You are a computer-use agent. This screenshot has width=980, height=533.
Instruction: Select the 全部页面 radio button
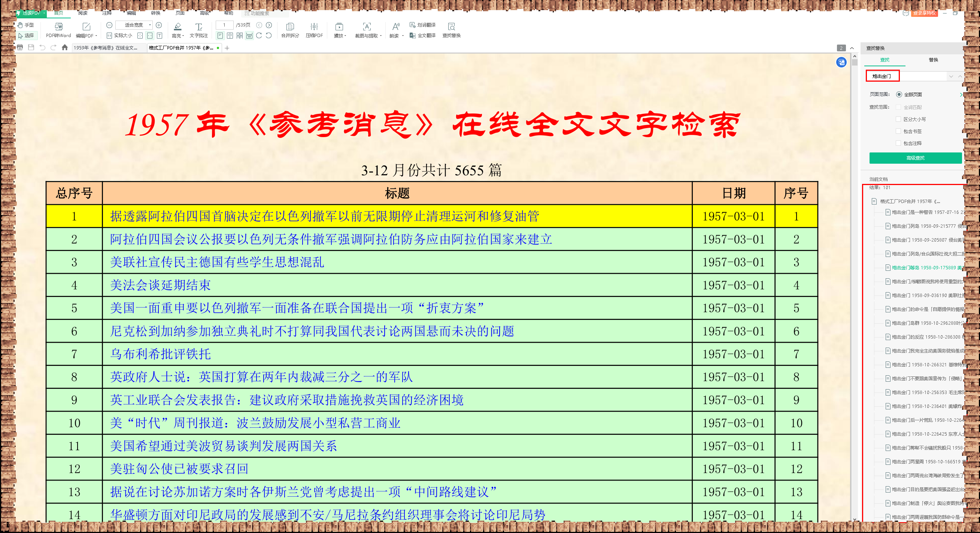[x=899, y=94]
